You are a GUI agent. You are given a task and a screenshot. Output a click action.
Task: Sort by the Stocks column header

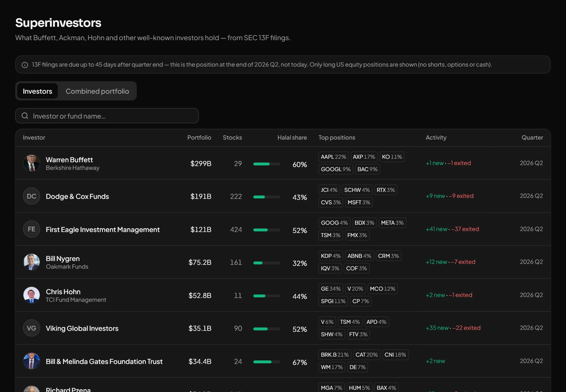click(232, 138)
